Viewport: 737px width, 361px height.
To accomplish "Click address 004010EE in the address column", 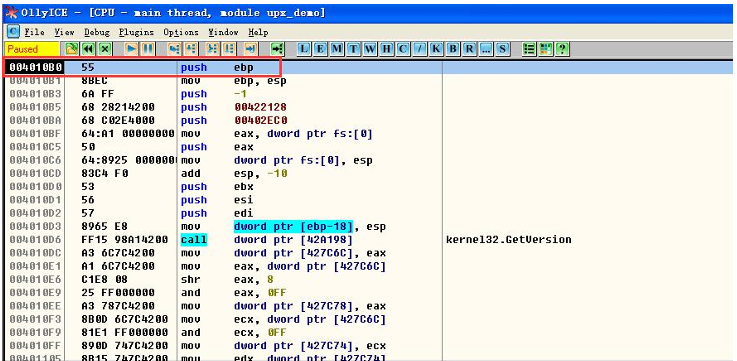I will 36,306.
